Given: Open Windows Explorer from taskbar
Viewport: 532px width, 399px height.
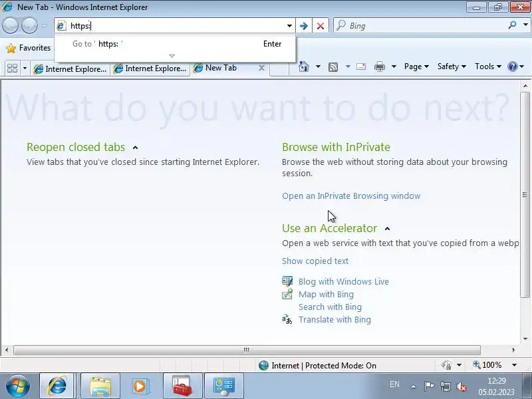Looking at the screenshot, I should (x=100, y=386).
